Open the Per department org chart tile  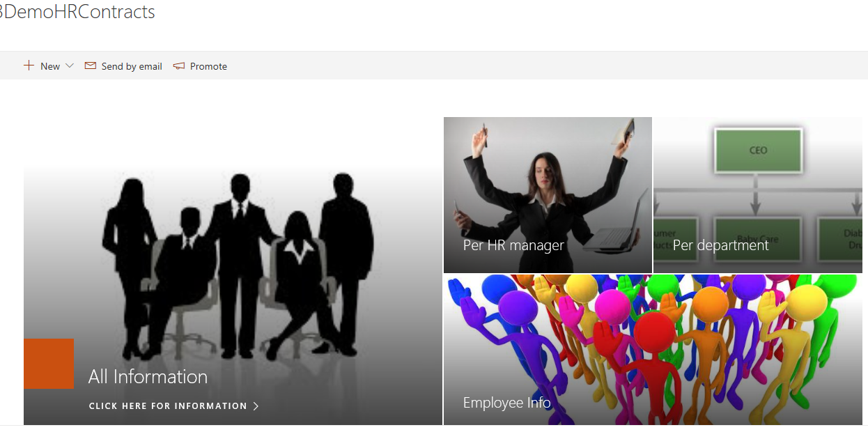(758, 195)
